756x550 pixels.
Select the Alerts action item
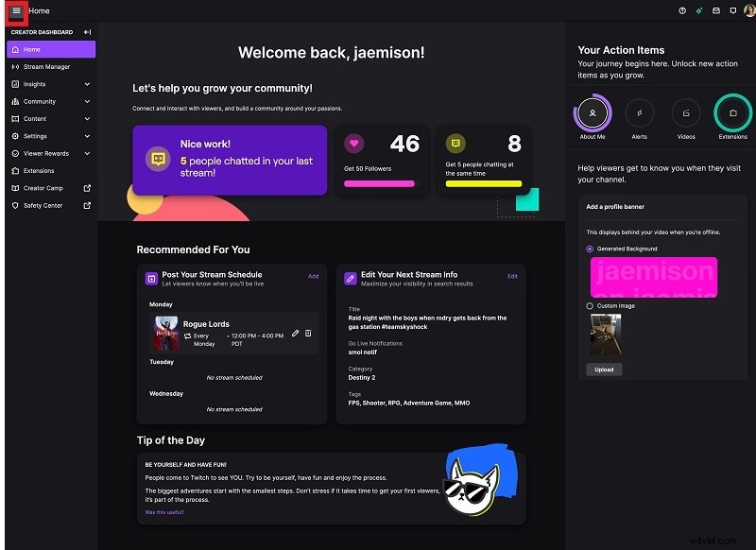[x=640, y=113]
